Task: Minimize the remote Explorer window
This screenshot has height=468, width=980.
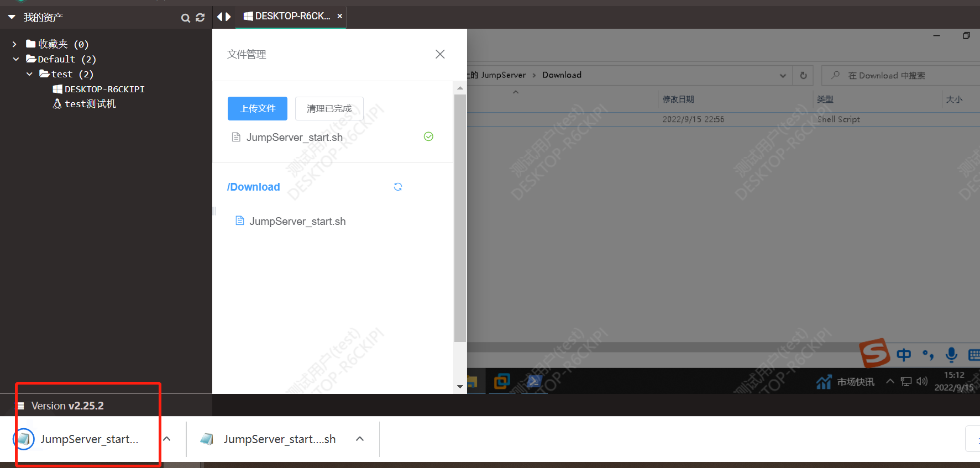Action: coord(936,35)
